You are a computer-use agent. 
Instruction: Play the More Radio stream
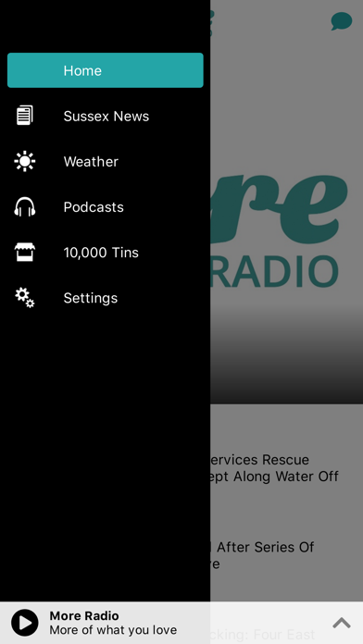click(25, 623)
